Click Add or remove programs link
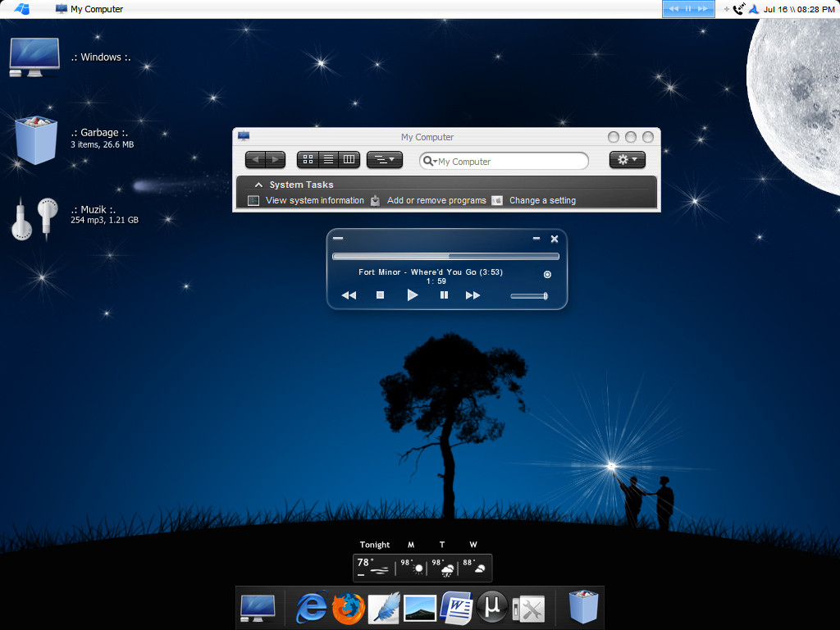This screenshot has height=630, width=840. (x=436, y=201)
